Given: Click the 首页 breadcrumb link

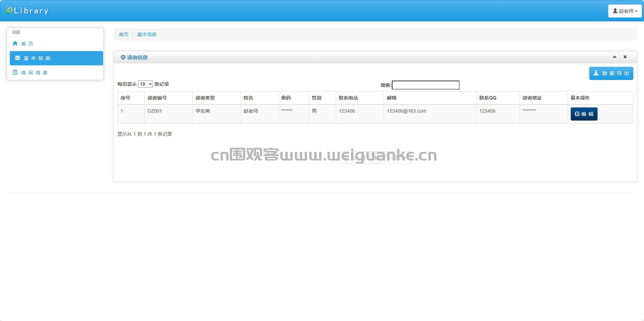Looking at the screenshot, I should [124, 34].
